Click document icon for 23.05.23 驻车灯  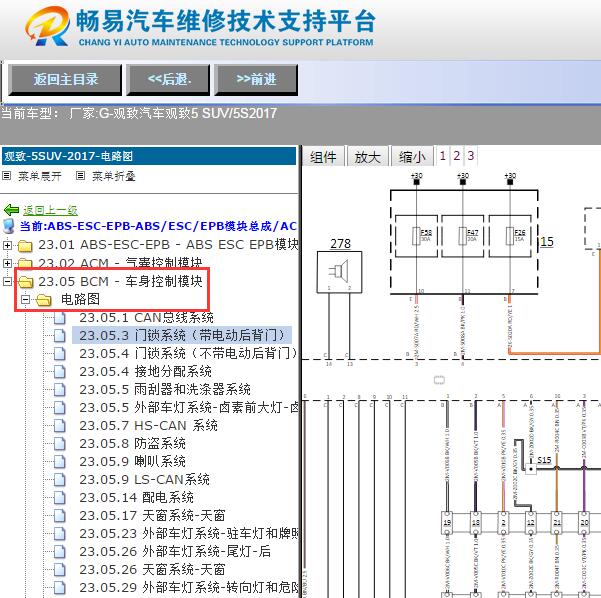(59, 534)
